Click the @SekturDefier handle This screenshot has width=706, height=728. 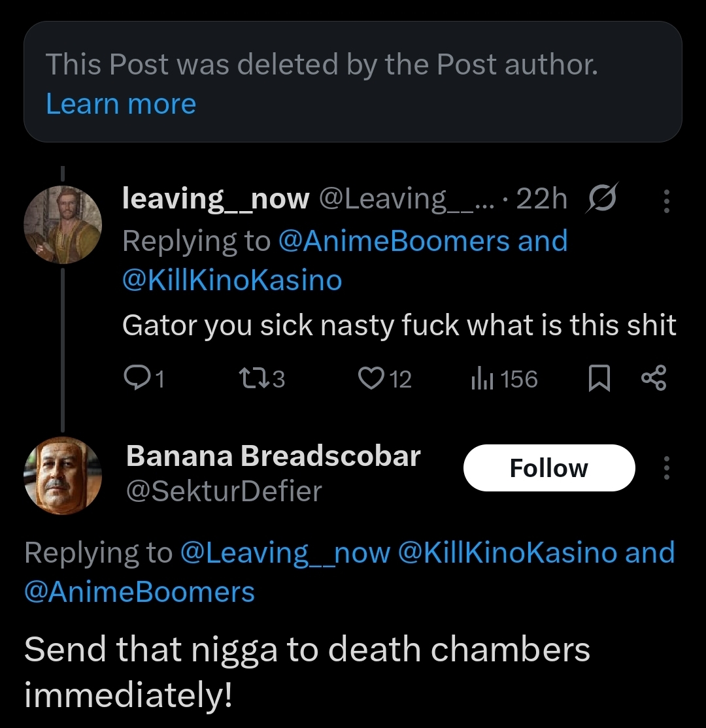click(x=224, y=491)
